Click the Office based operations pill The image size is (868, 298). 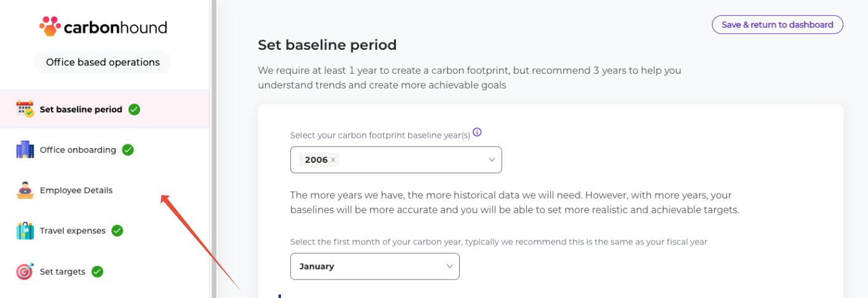point(103,62)
